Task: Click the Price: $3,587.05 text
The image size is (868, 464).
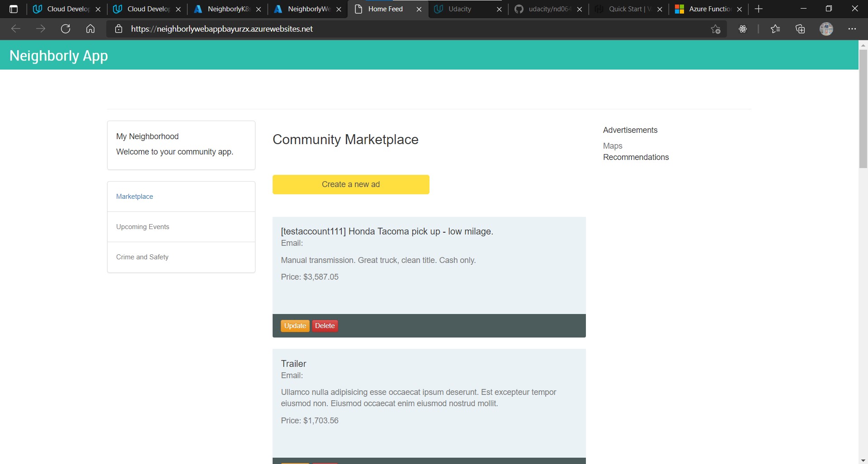Action: pos(310,277)
